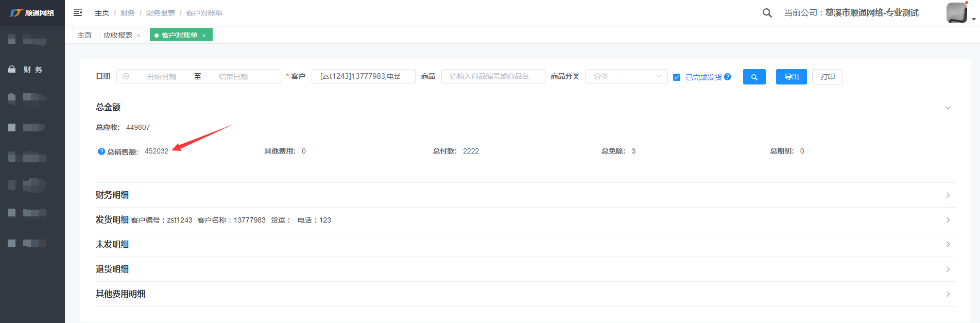Image resolution: width=980 pixels, height=323 pixels.
Task: Click the magnifier search icon in header
Action: point(767,13)
